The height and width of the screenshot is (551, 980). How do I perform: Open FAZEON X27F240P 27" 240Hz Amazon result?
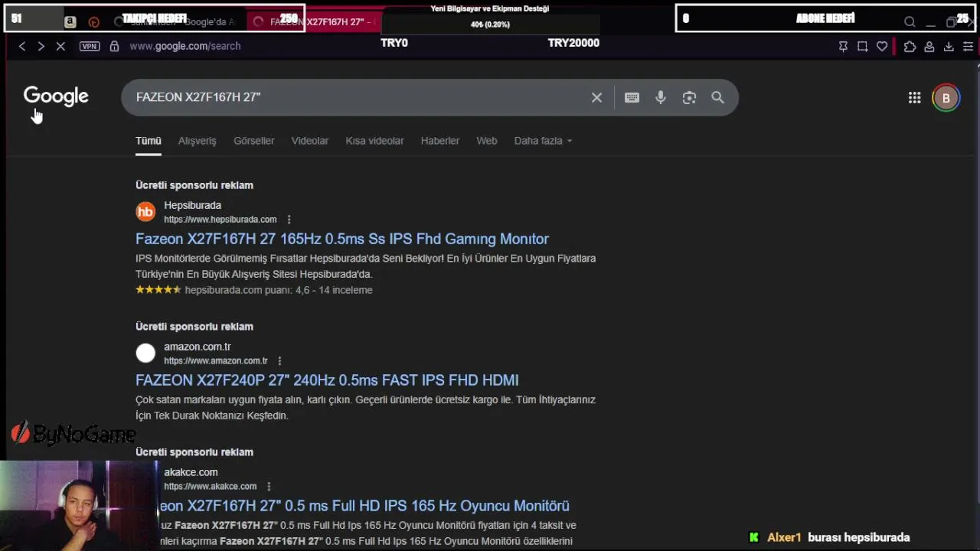click(x=327, y=380)
